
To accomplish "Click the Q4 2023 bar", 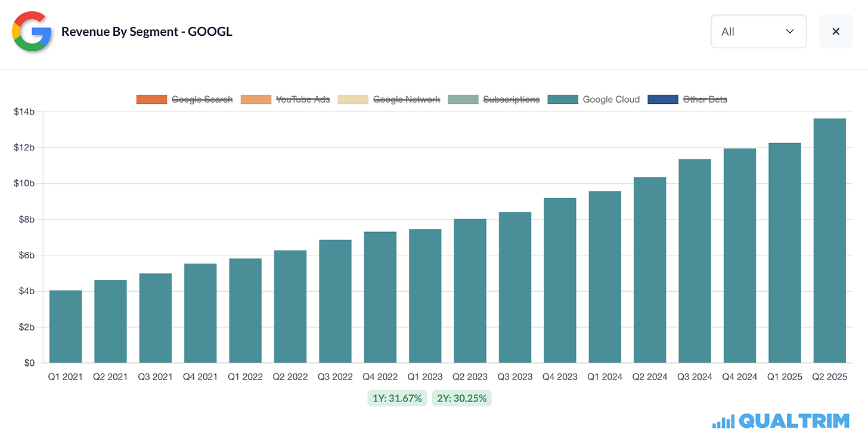I will coord(560,280).
